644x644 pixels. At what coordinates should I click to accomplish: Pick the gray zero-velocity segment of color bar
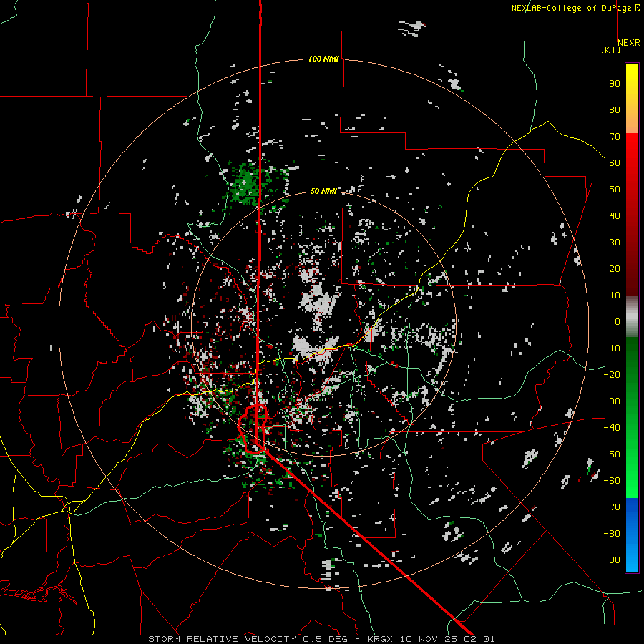tap(632, 317)
